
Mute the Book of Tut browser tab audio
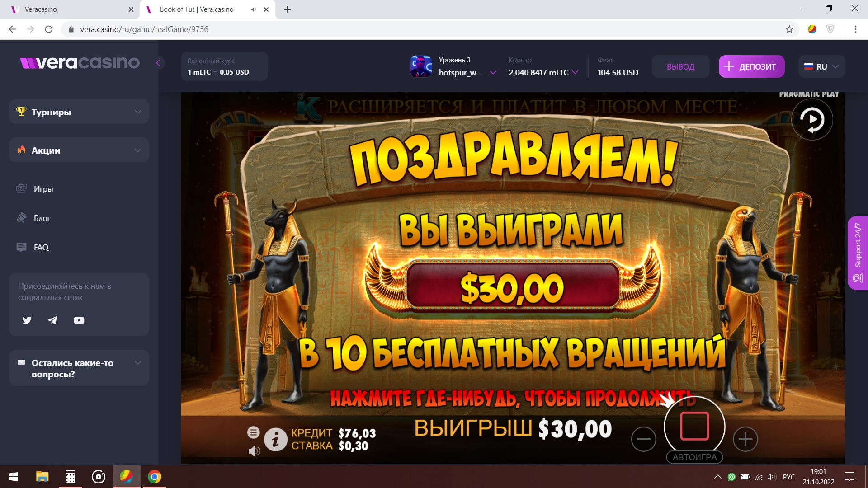click(254, 9)
